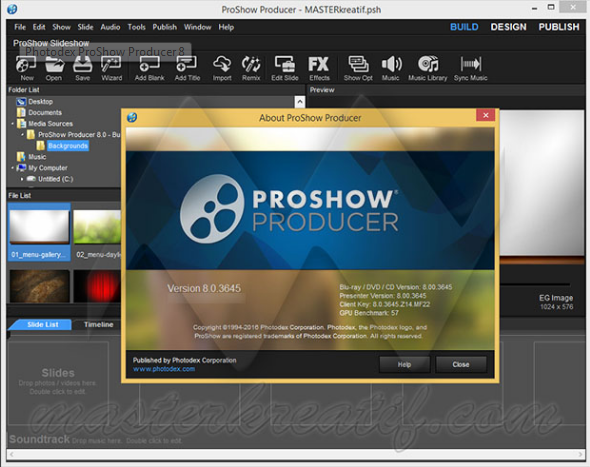The width and height of the screenshot is (590, 467).
Task: Select Documents in the folder list
Action: coord(45,113)
